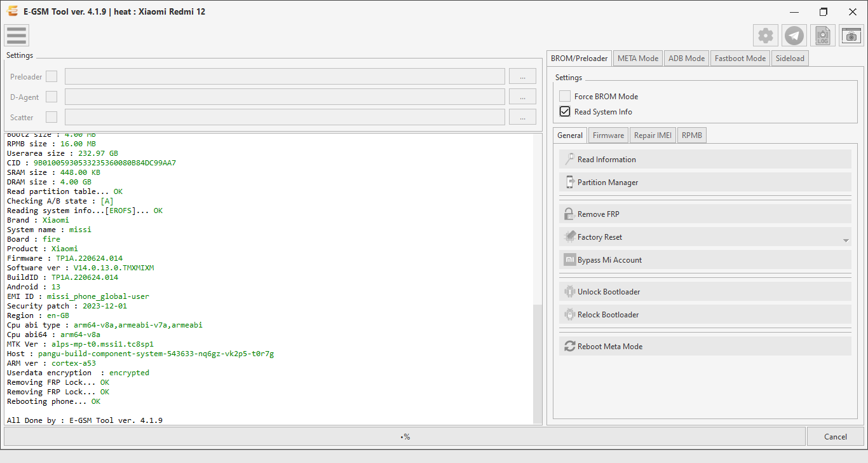Browse for Preloader file with ... button
Screen dimensions: 868x463
click(522, 76)
